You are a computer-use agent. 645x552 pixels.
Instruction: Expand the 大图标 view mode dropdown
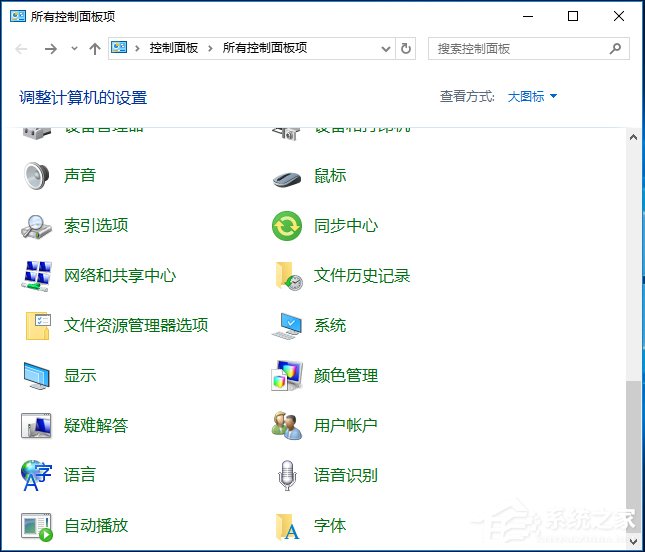click(x=532, y=97)
